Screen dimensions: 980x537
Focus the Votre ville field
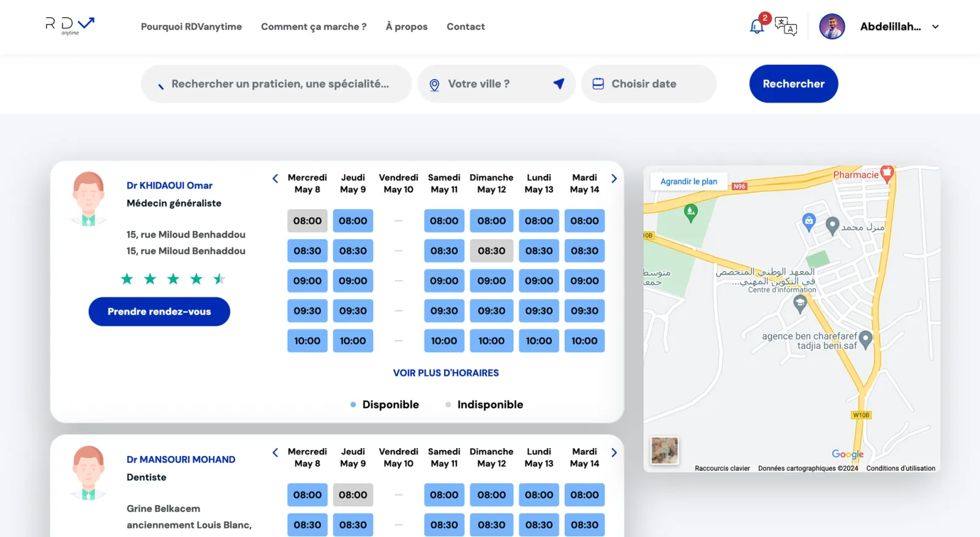(x=496, y=84)
